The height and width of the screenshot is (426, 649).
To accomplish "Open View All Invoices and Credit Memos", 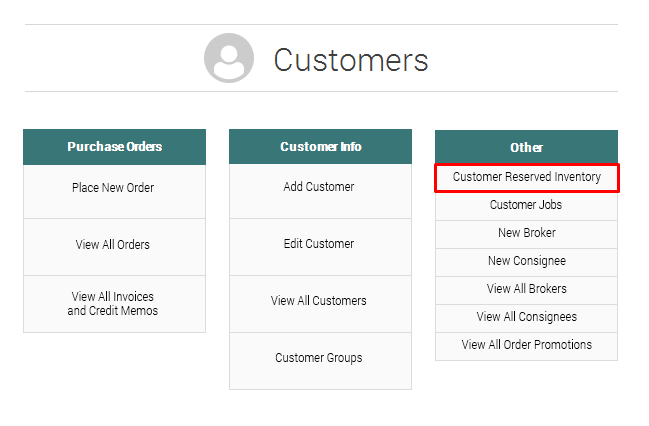I will point(113,304).
